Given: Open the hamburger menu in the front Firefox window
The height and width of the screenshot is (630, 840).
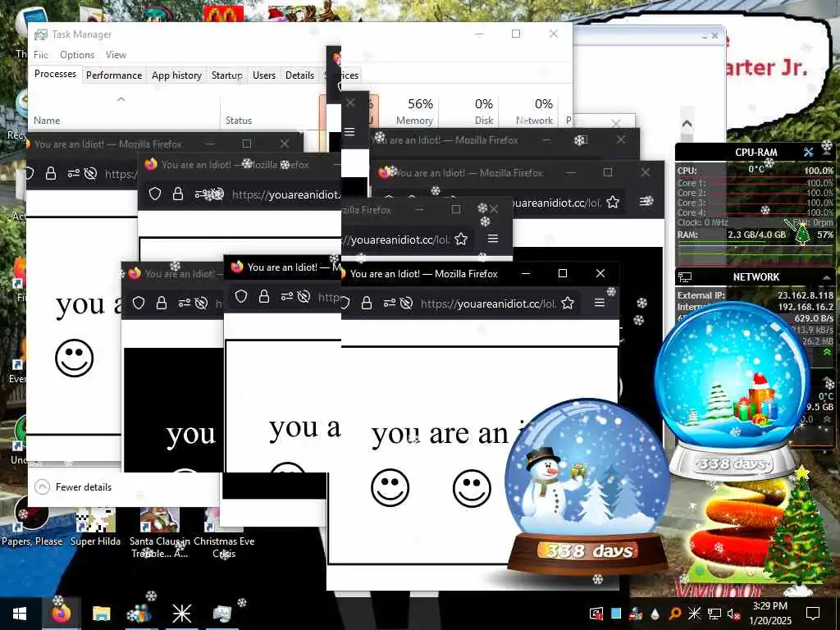Looking at the screenshot, I should pos(600,303).
